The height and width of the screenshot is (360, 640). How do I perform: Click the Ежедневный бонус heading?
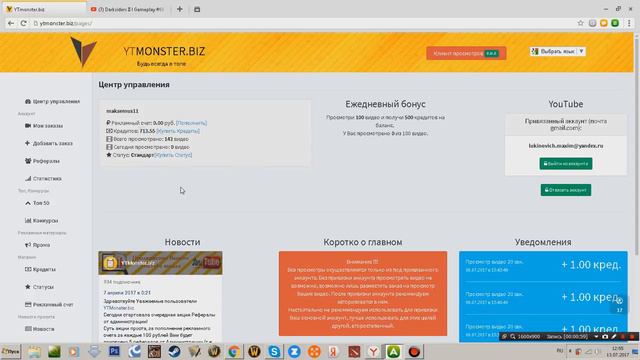tap(385, 104)
